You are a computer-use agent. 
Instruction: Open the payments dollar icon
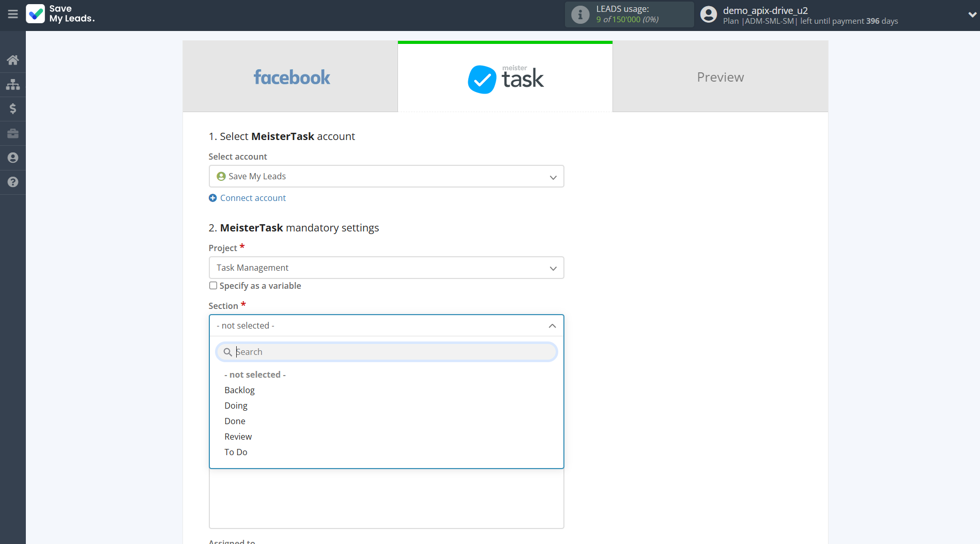[x=12, y=108]
